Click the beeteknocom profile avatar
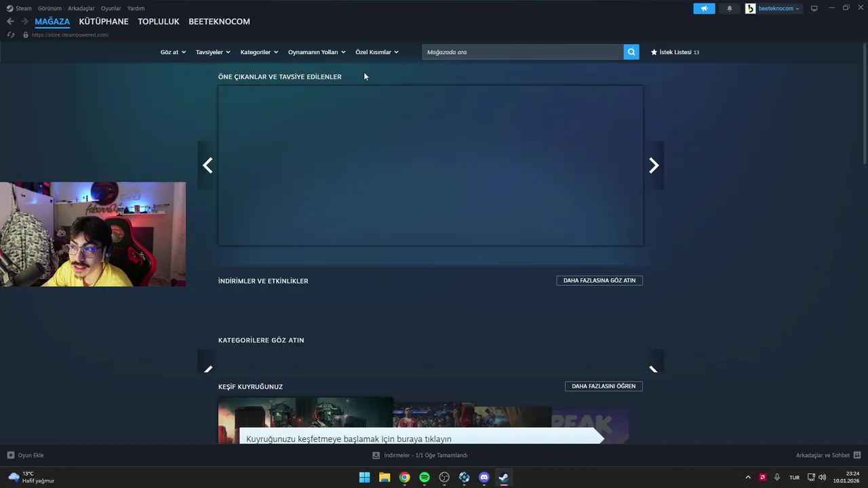 click(750, 8)
